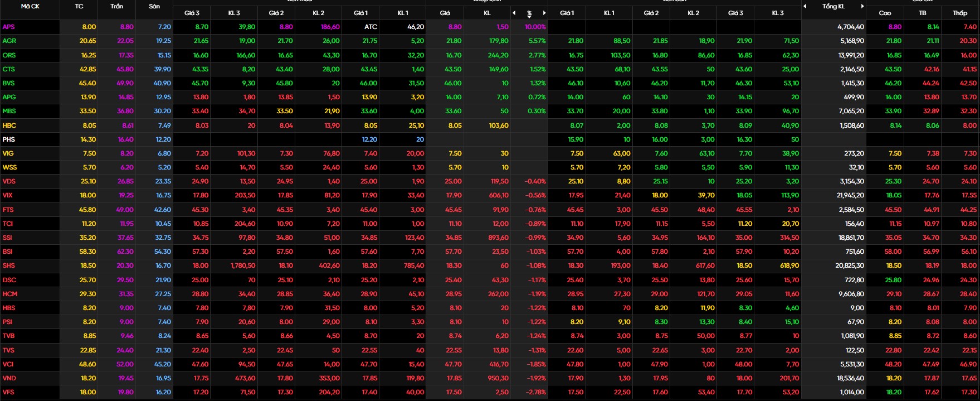Image resolution: width=980 pixels, height=401 pixels.
Task: Click the PSI stock symbol
Action: coord(7,322)
